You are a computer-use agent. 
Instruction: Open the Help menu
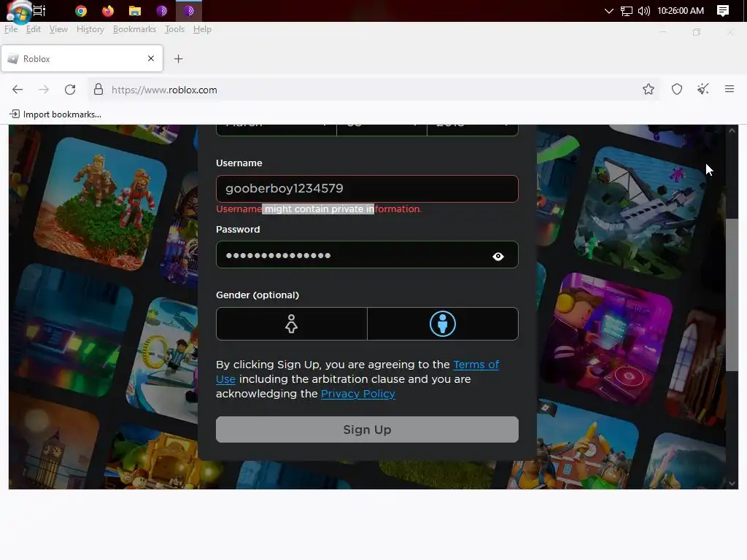pyautogui.click(x=203, y=29)
